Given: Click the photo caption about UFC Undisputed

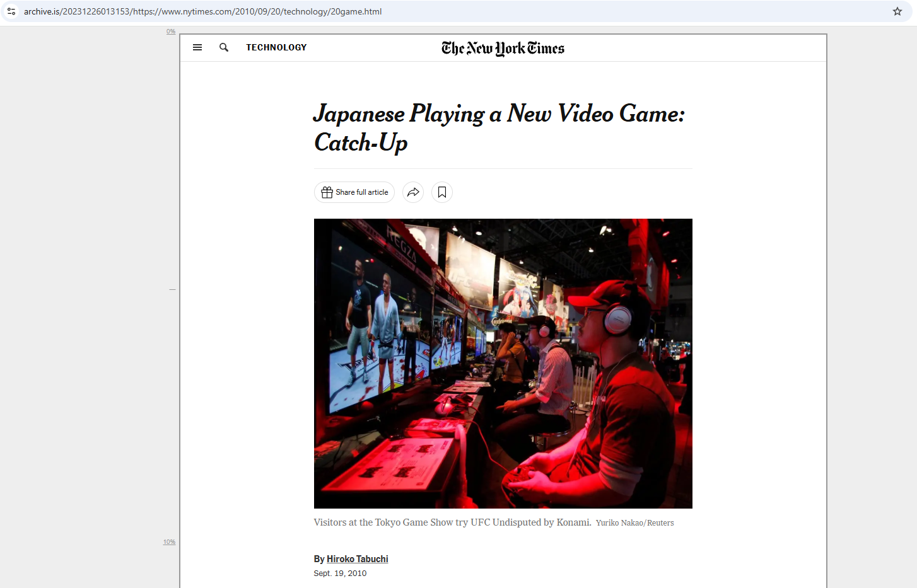Looking at the screenshot, I should 452,522.
